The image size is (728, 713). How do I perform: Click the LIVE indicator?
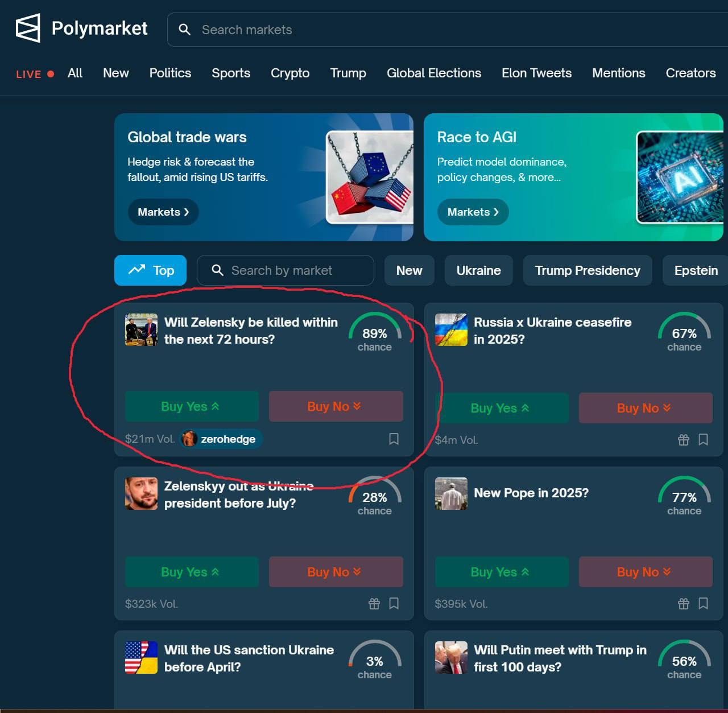pos(35,74)
